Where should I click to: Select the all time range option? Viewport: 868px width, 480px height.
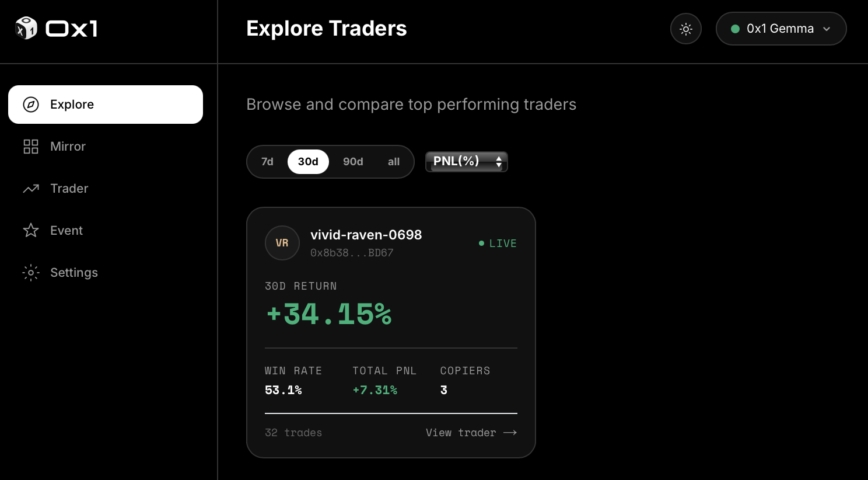393,162
